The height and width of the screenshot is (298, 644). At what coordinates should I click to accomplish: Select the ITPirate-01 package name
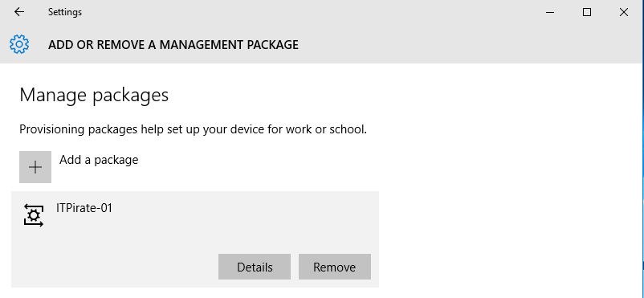click(84, 208)
